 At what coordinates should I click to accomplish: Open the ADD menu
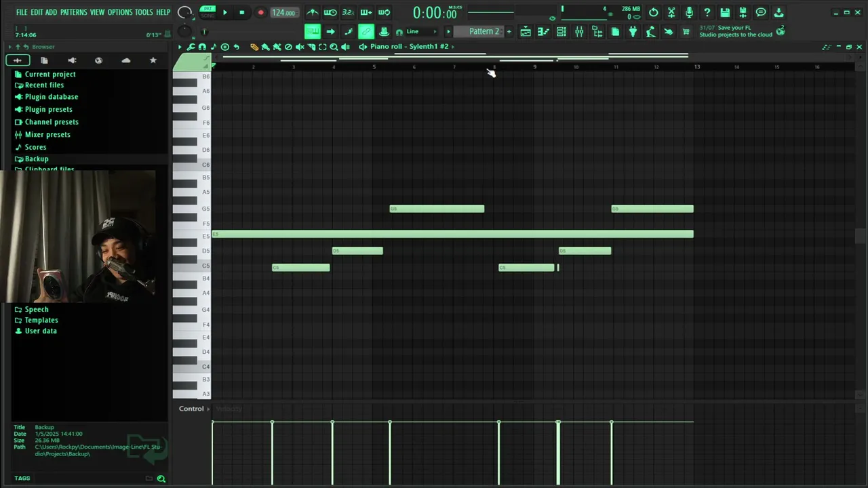click(52, 12)
